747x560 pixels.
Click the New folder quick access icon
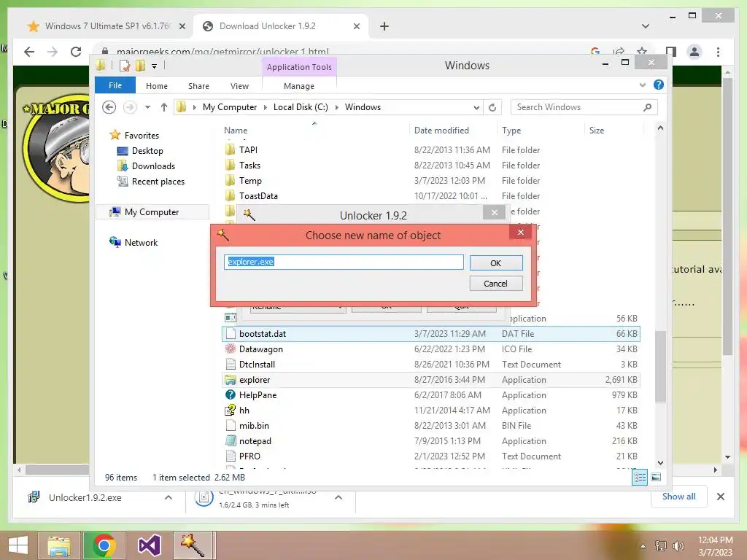pyautogui.click(x=140, y=66)
